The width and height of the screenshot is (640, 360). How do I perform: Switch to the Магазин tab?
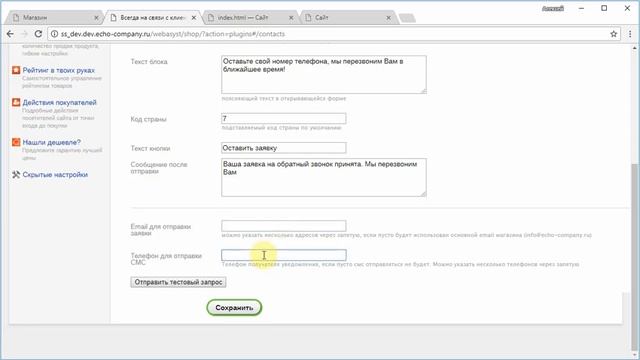point(53,18)
